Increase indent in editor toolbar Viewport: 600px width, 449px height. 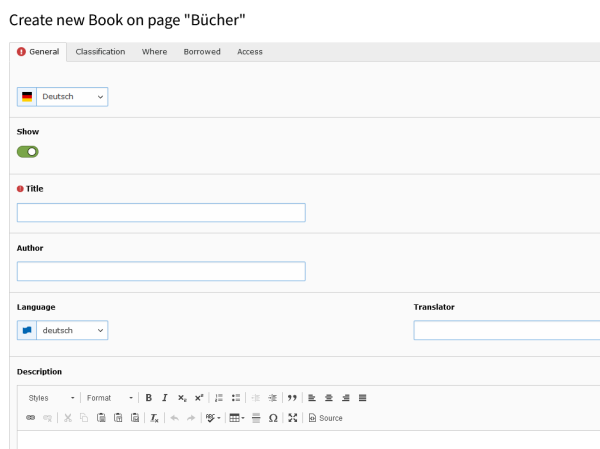coord(272,398)
